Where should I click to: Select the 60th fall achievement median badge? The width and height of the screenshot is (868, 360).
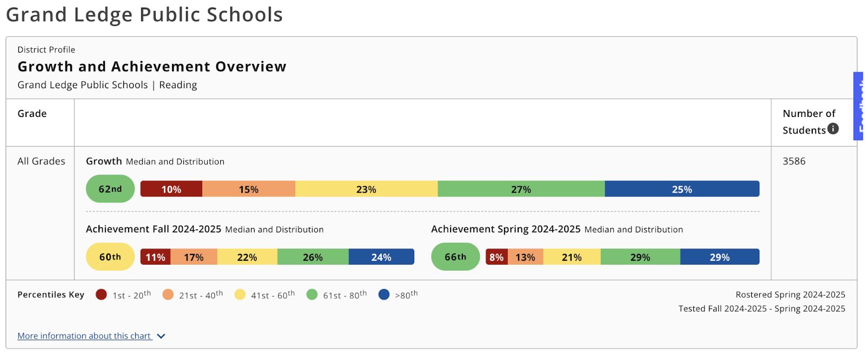click(x=110, y=257)
